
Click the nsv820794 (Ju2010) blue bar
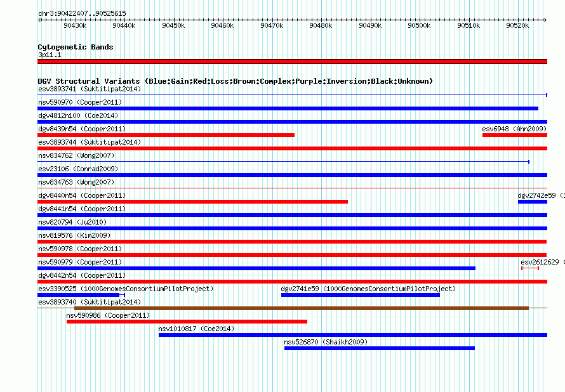(x=292, y=228)
